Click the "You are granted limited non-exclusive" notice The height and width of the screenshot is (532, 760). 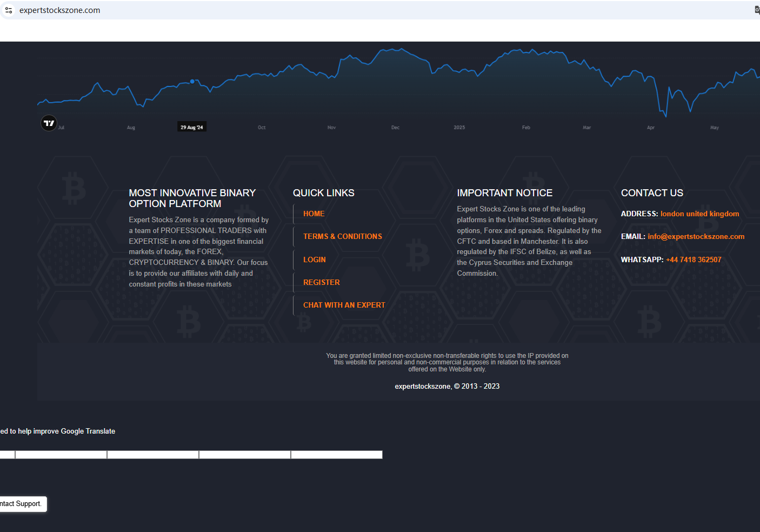[447, 363]
